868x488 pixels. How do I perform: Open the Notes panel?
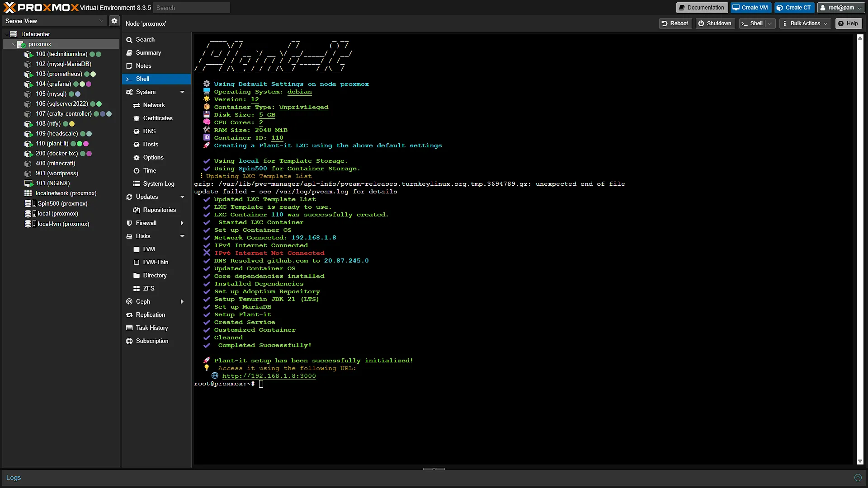[x=156, y=66]
